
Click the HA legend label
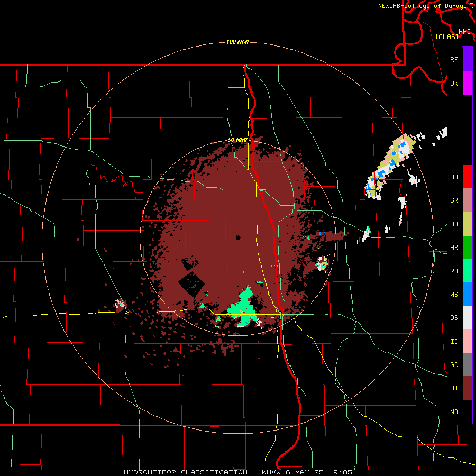[454, 177]
